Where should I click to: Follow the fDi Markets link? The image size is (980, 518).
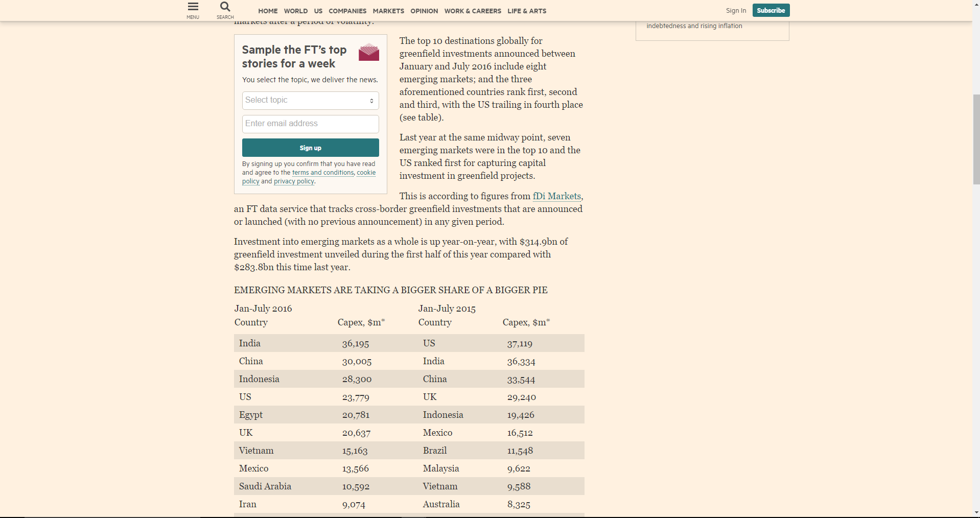coord(556,196)
